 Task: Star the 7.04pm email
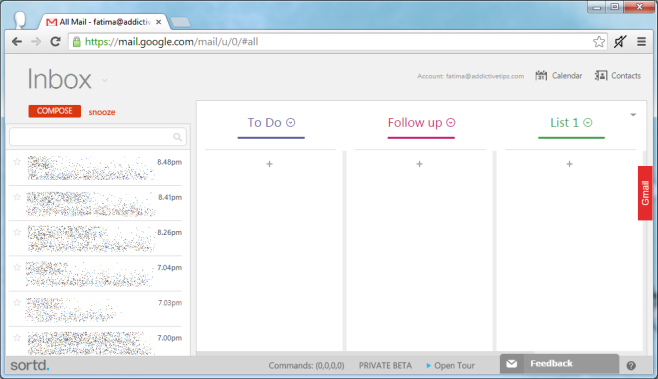(x=17, y=267)
